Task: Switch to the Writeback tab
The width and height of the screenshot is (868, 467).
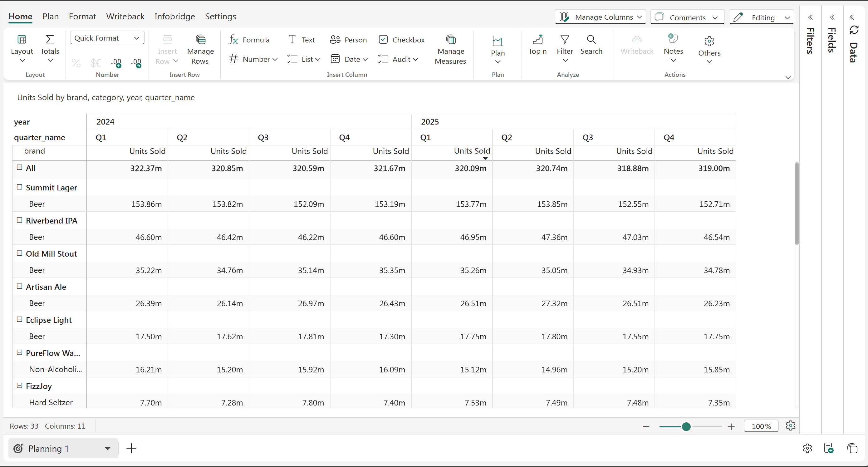Action: click(x=125, y=17)
